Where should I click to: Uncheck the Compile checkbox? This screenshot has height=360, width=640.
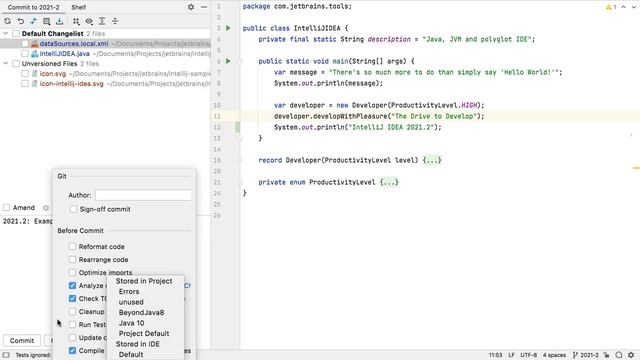click(x=72, y=351)
